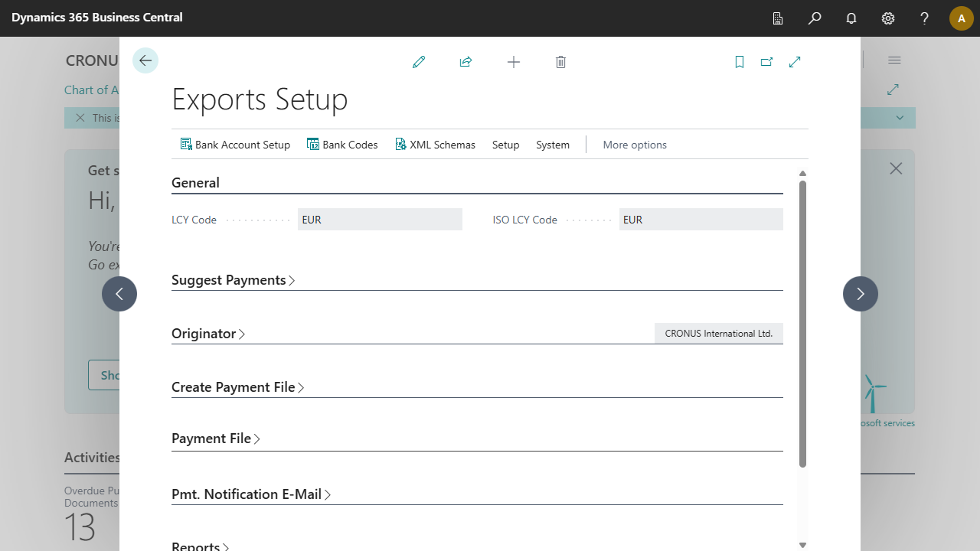Open the hamburger menu in the background page
The image size is (980, 551).
[x=894, y=60]
